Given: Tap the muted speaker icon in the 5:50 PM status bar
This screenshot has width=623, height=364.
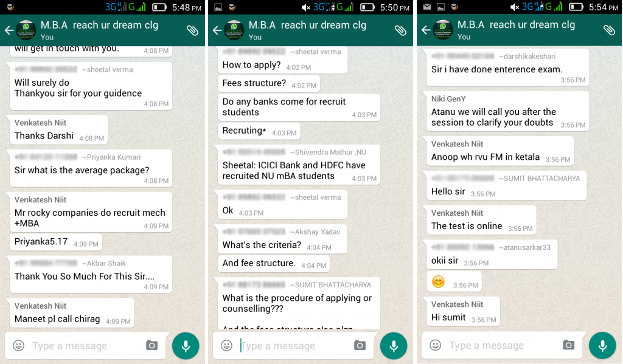Looking at the screenshot, I should [305, 7].
